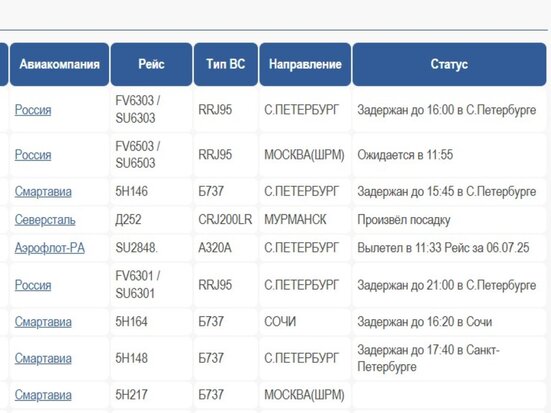Open the Аэрофлот-РА airline link
The width and height of the screenshot is (551, 413).
coord(50,248)
